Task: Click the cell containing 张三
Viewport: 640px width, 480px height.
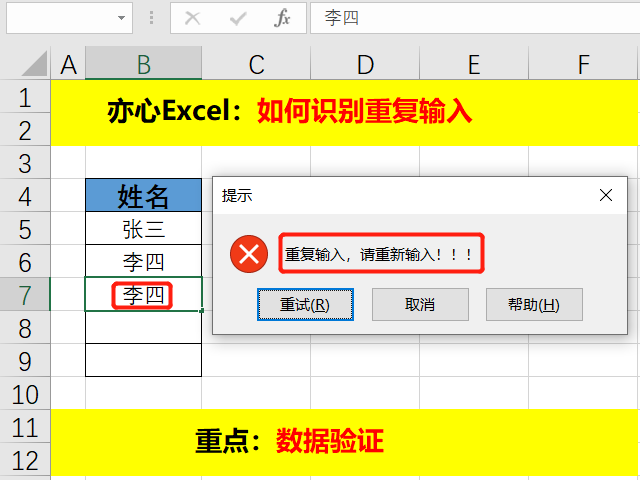Action: [x=144, y=229]
